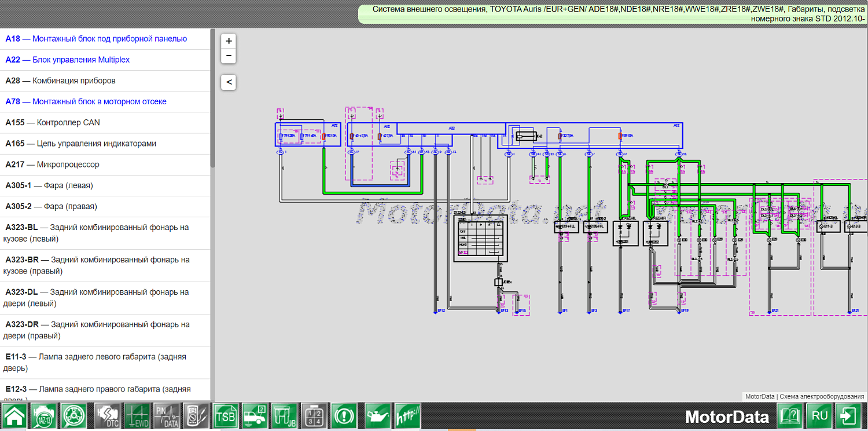
Task: Open the PIN DATA section
Action: tap(167, 417)
